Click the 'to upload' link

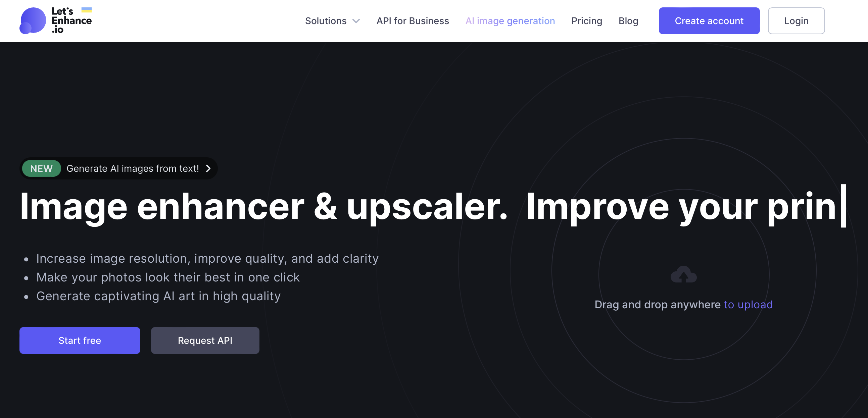point(748,305)
